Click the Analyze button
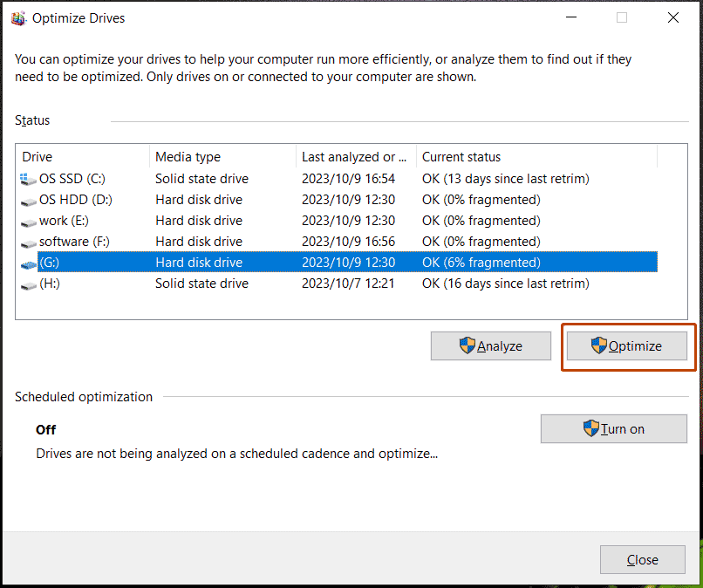Screen dimensions: 703x588 point(491,345)
